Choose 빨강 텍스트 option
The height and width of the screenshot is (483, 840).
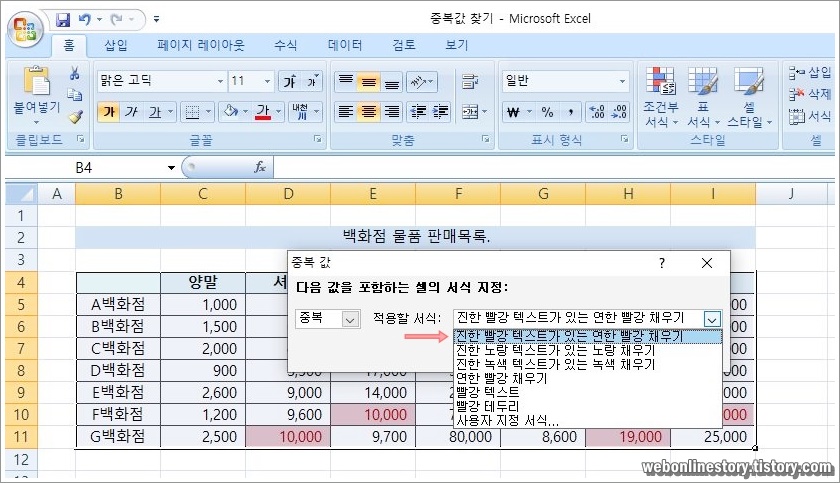pos(588,392)
